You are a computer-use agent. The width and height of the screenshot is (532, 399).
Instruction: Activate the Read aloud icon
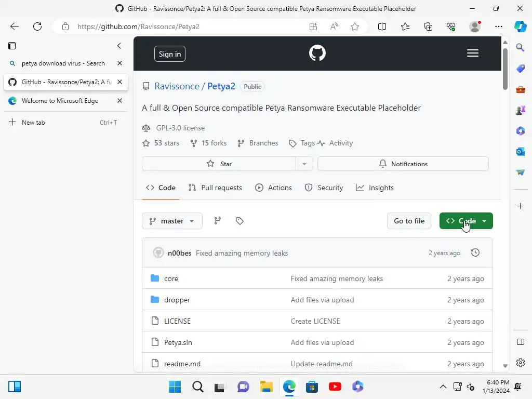[334, 26]
